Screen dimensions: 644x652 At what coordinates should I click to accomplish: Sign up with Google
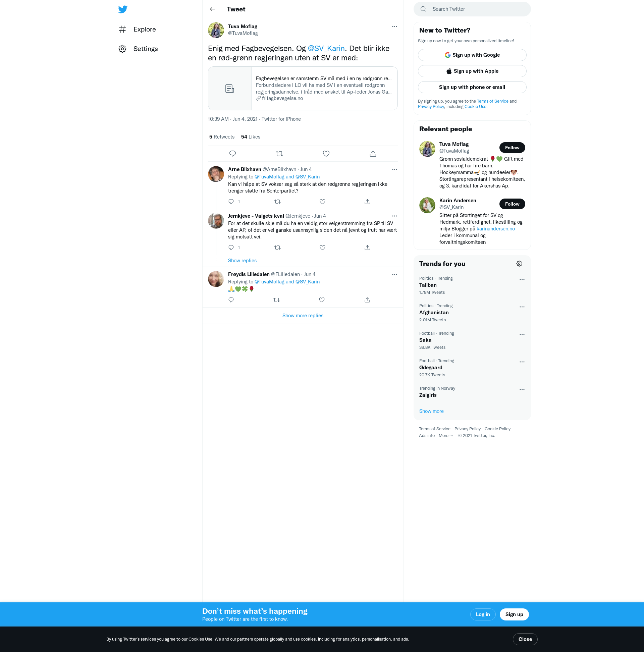tap(472, 55)
